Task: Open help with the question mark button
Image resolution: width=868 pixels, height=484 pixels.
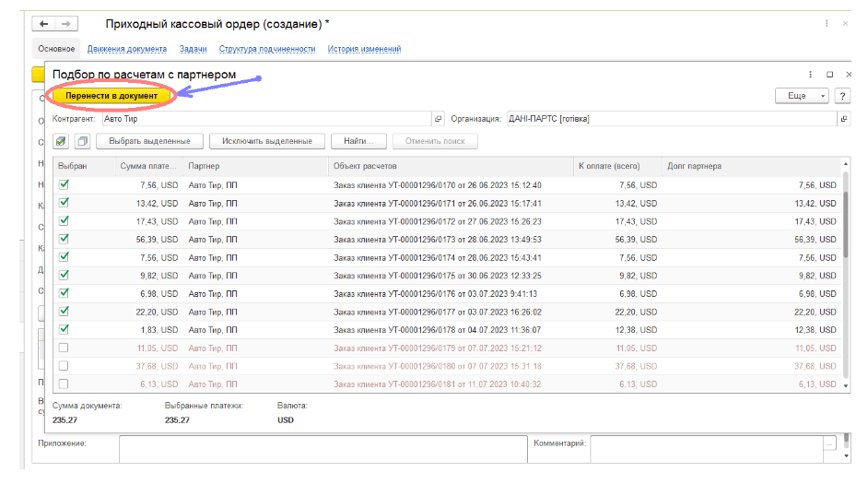Action: [x=842, y=96]
